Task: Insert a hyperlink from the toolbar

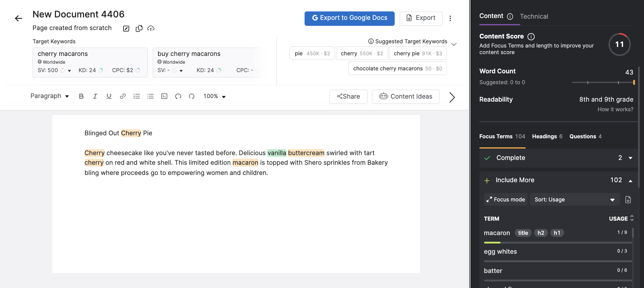Action: coord(123,96)
